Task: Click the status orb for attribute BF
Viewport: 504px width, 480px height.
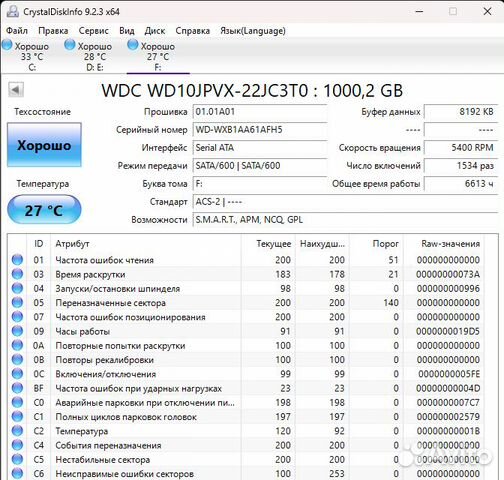Action: click(17, 388)
